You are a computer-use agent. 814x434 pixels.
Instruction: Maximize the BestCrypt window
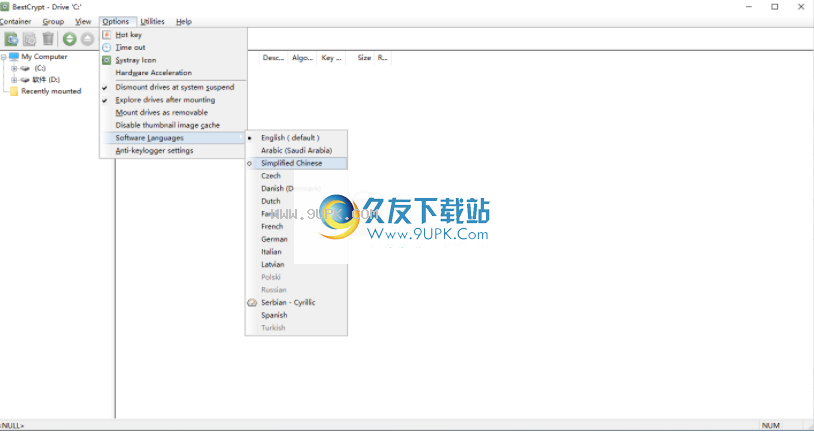coord(775,7)
